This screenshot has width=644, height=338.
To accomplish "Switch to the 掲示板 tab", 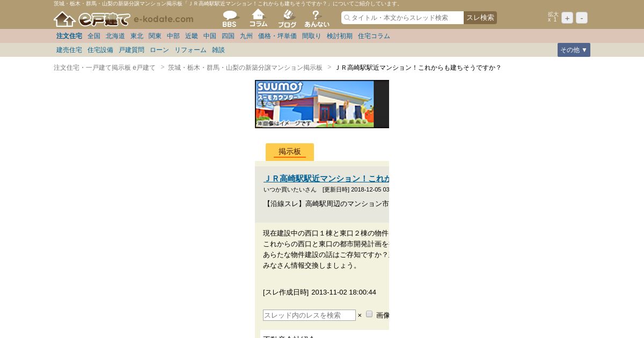I will point(290,152).
